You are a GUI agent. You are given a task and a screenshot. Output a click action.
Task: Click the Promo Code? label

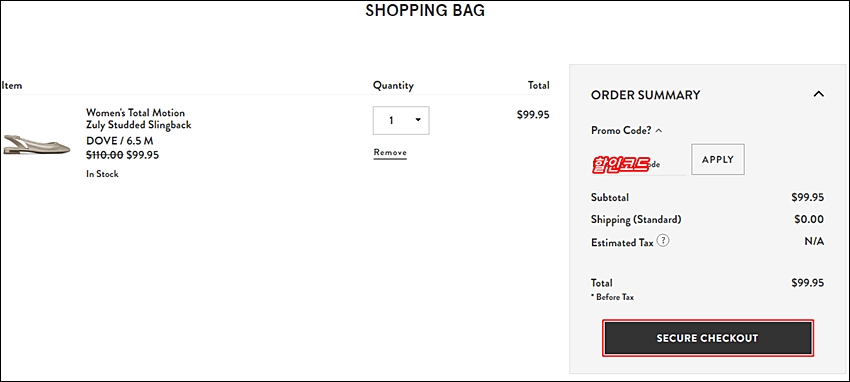(x=622, y=131)
